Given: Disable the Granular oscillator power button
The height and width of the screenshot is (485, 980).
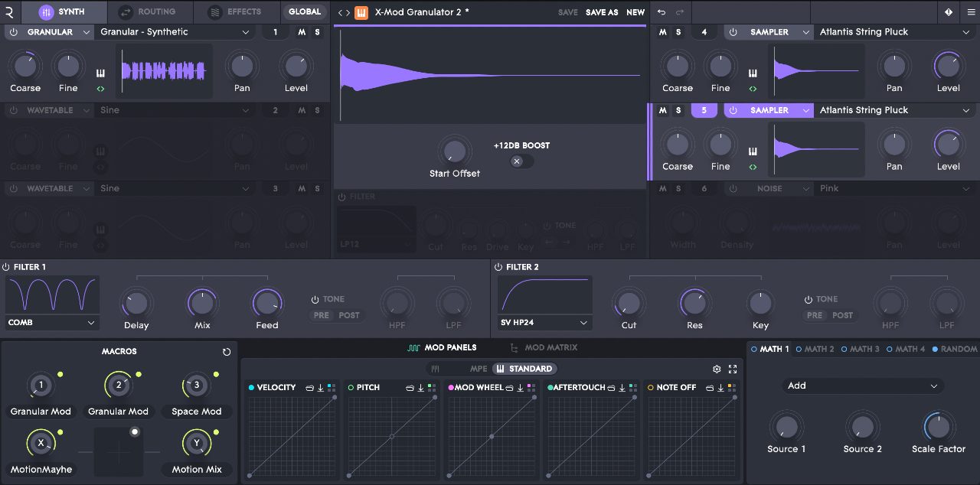Looking at the screenshot, I should pos(14,32).
